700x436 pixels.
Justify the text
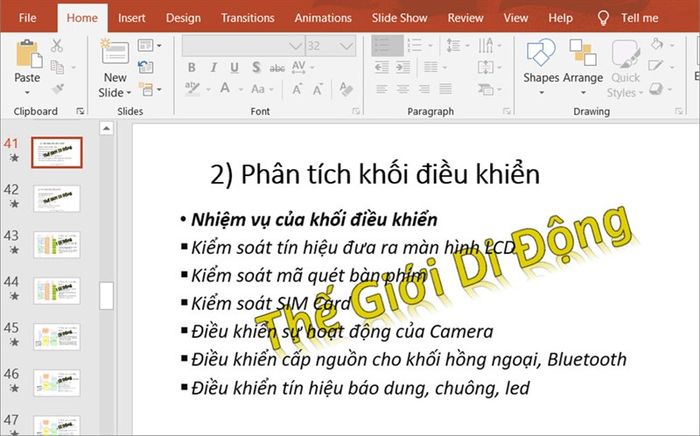[x=445, y=89]
